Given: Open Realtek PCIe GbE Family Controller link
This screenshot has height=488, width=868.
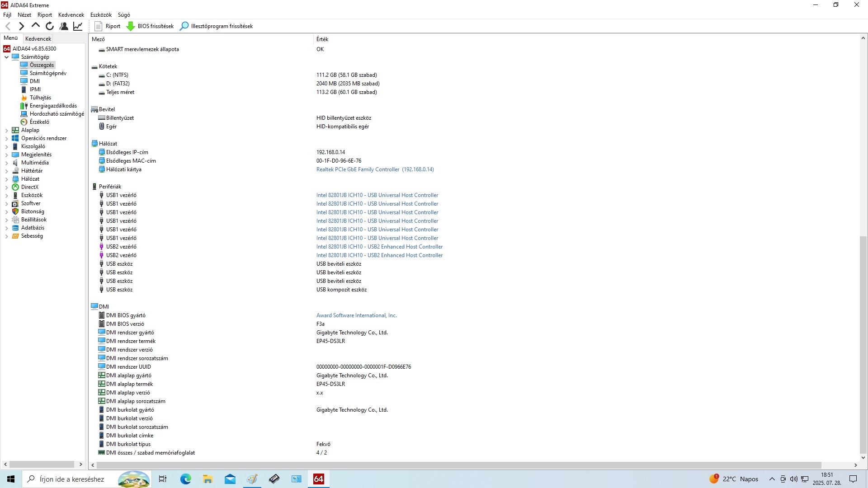Looking at the screenshot, I should click(x=375, y=169).
